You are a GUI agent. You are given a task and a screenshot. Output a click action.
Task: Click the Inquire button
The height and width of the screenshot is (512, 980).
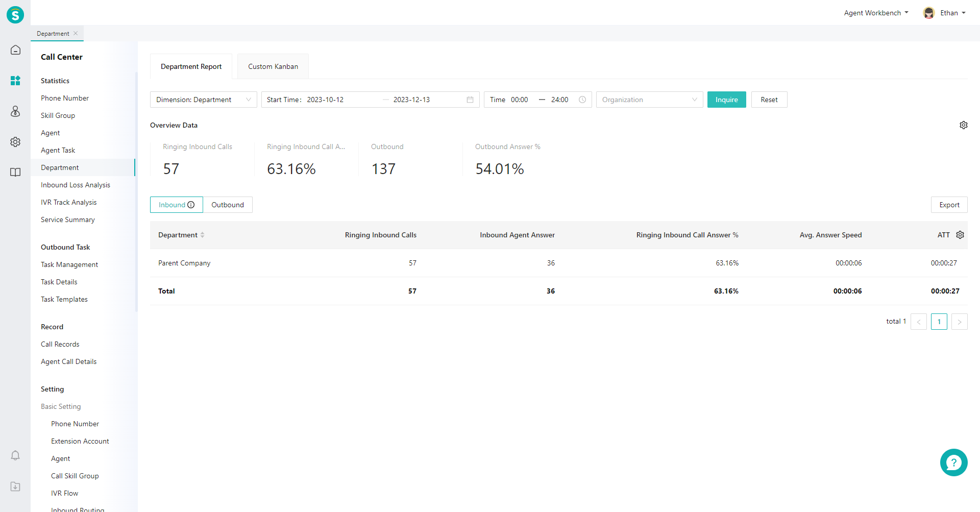click(x=726, y=100)
